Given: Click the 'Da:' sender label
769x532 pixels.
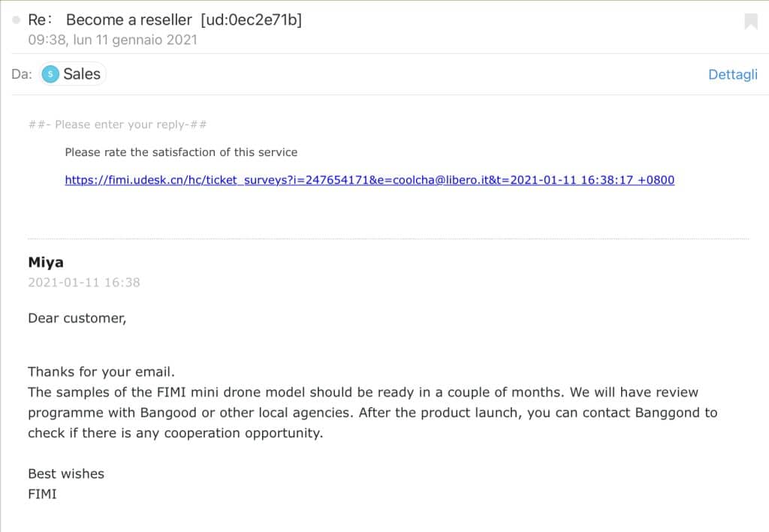Looking at the screenshot, I should 22,74.
